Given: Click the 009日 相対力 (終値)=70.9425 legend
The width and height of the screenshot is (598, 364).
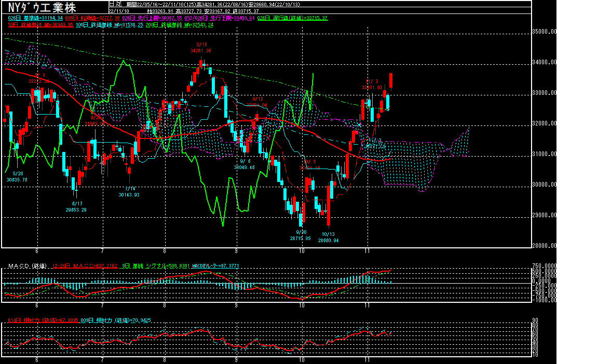Looking at the screenshot, I should point(116,320).
